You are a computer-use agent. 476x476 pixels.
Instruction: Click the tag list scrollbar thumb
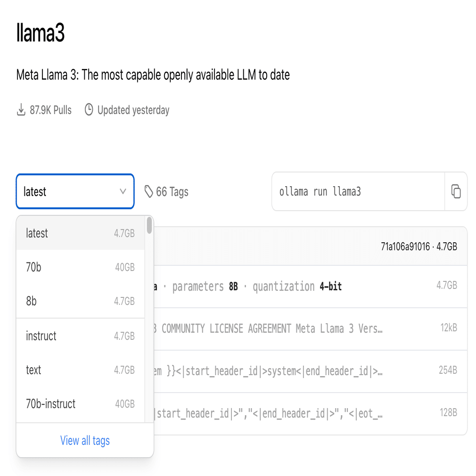(x=149, y=225)
